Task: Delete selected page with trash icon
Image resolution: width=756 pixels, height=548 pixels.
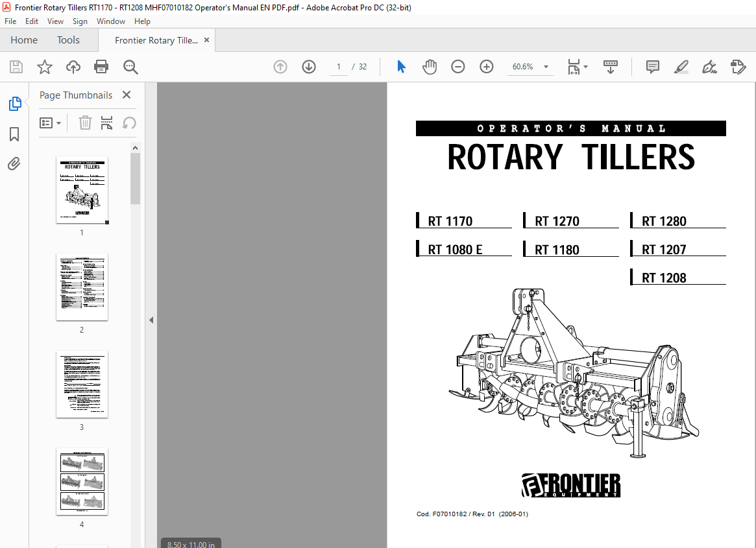Action: pyautogui.click(x=85, y=123)
